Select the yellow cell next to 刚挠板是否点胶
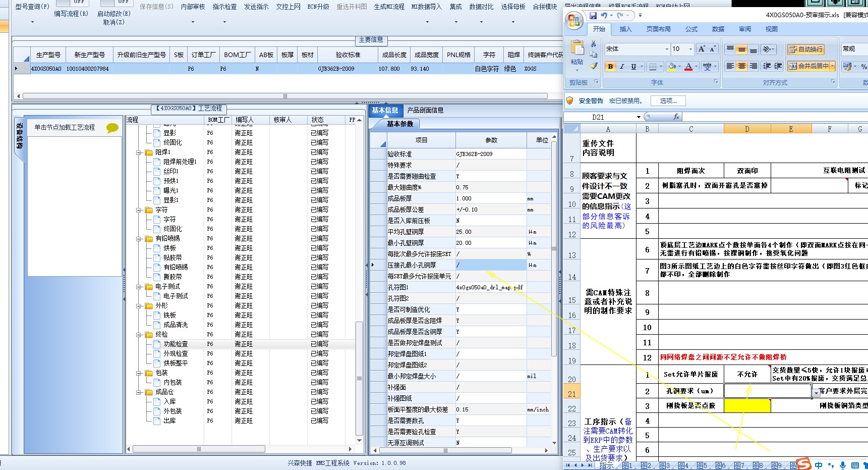868x470 pixels. pyautogui.click(x=747, y=405)
